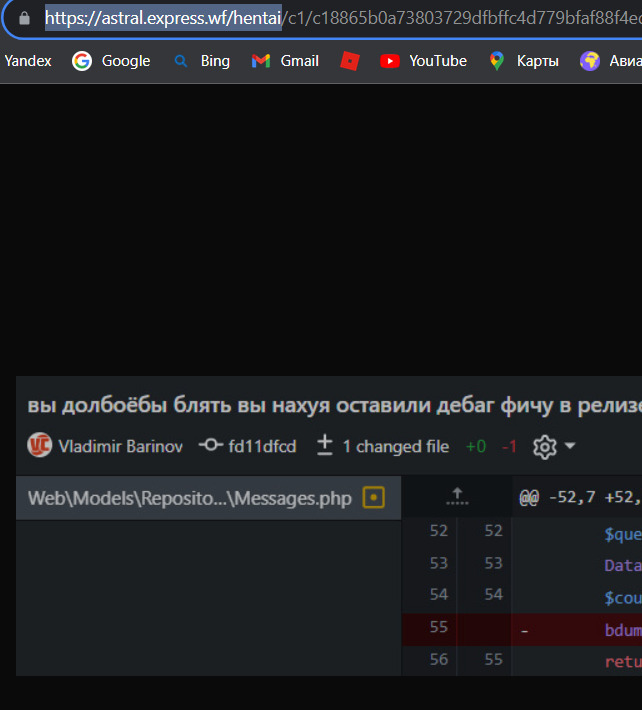This screenshot has width=642, height=710.
Task: Click the commit title in Russian
Action: point(335,406)
